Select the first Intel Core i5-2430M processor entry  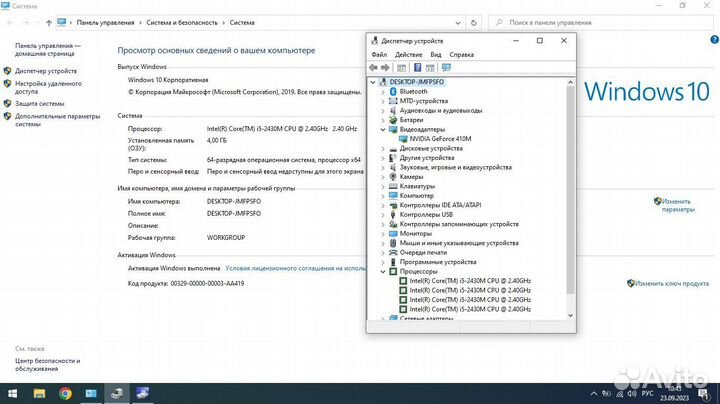(470, 281)
